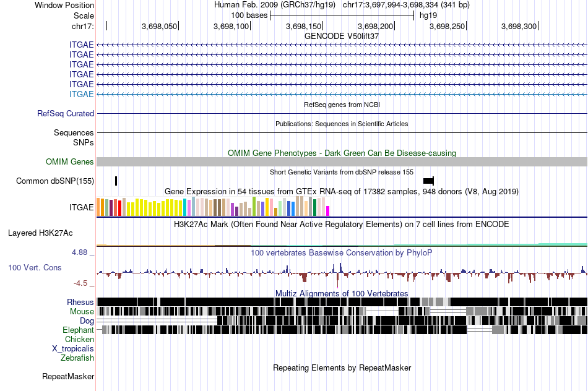
Task: Open the 'RefSeq Curated' track label
Action: point(66,114)
